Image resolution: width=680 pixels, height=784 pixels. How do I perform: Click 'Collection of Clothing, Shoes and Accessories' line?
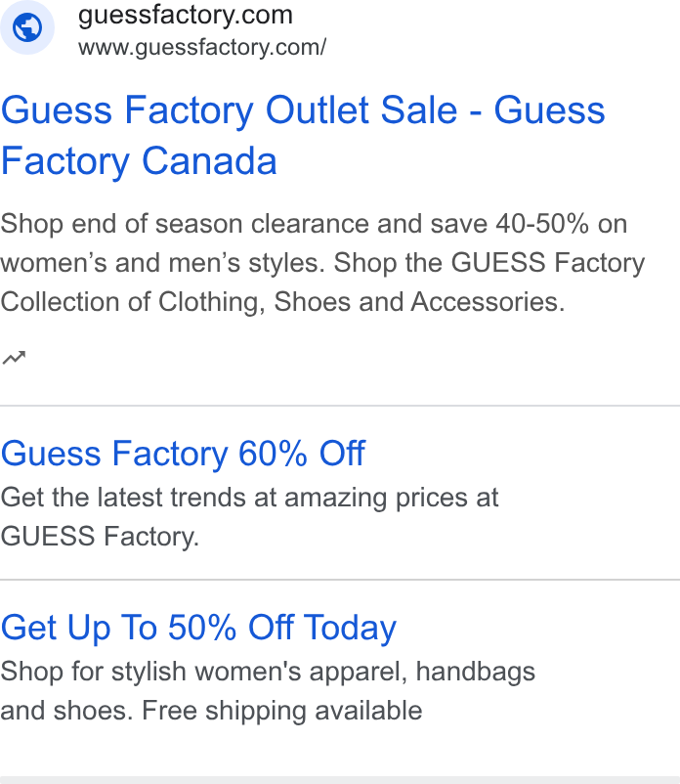(x=282, y=302)
